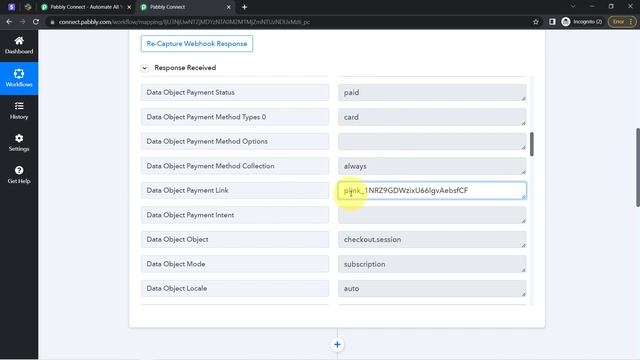Click the 'Data Object Payment Status' label
The width and height of the screenshot is (640, 360).
235,93
